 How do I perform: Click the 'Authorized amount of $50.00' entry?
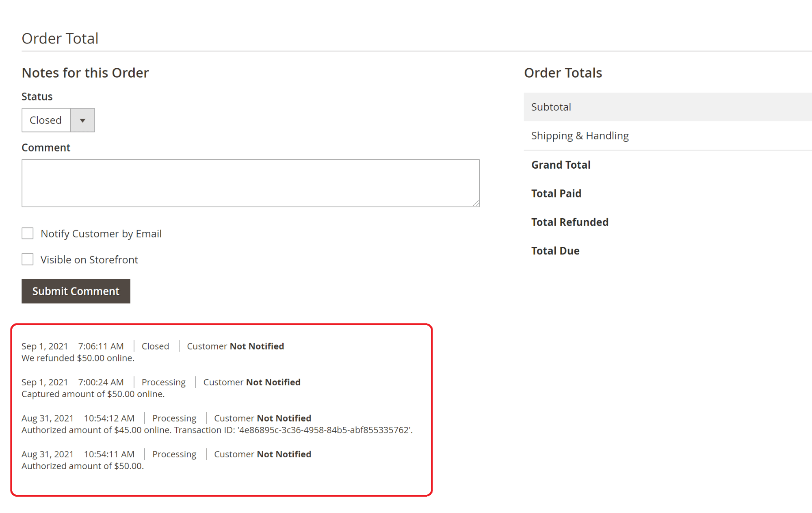tap(82, 466)
